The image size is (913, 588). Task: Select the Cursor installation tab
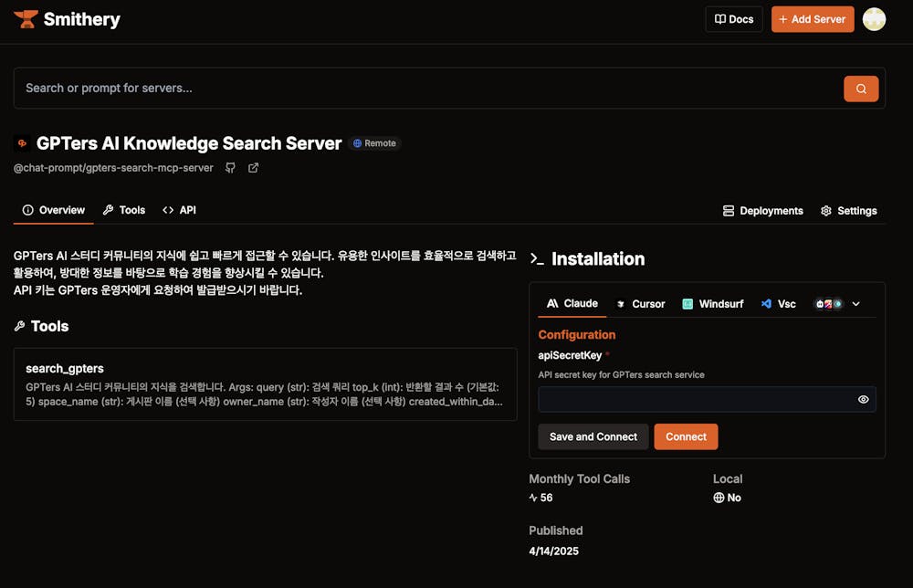pyautogui.click(x=641, y=303)
